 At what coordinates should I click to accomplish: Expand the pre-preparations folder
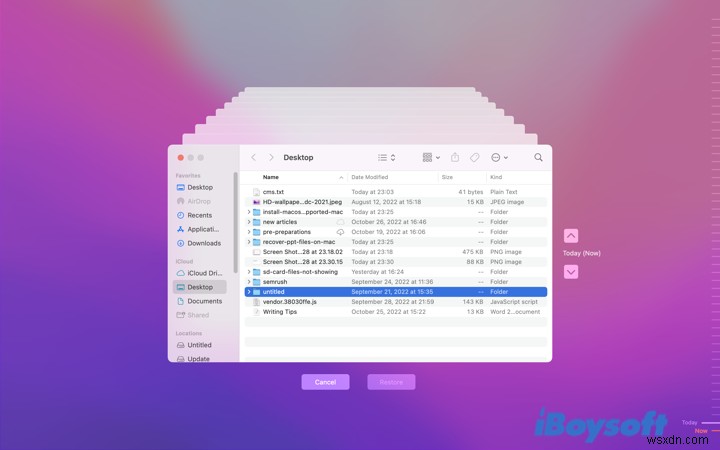(249, 232)
